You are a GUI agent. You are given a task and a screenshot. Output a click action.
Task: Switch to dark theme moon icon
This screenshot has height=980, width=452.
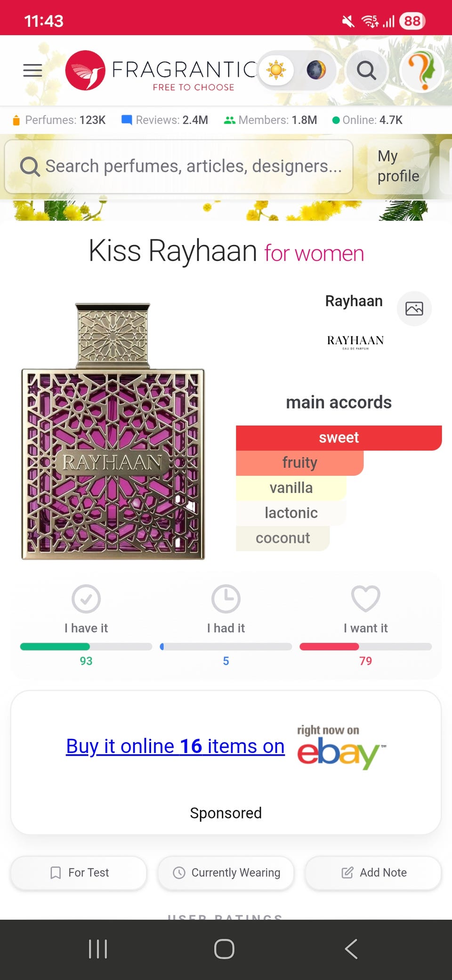pyautogui.click(x=316, y=70)
